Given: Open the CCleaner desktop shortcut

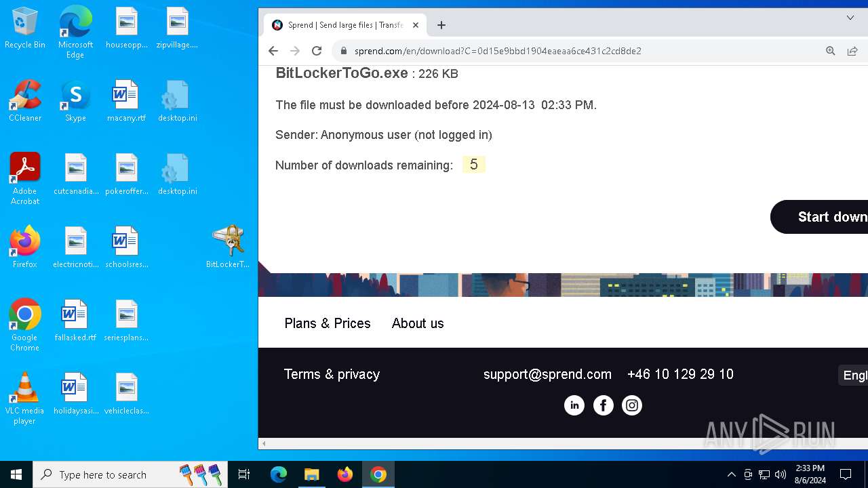Looking at the screenshot, I should coord(24,101).
